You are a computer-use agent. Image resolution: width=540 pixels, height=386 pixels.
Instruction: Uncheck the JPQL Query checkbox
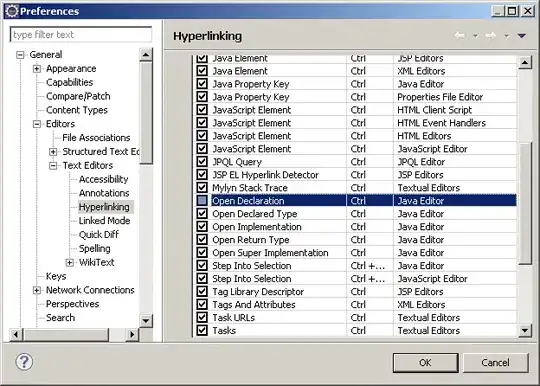[x=202, y=161]
